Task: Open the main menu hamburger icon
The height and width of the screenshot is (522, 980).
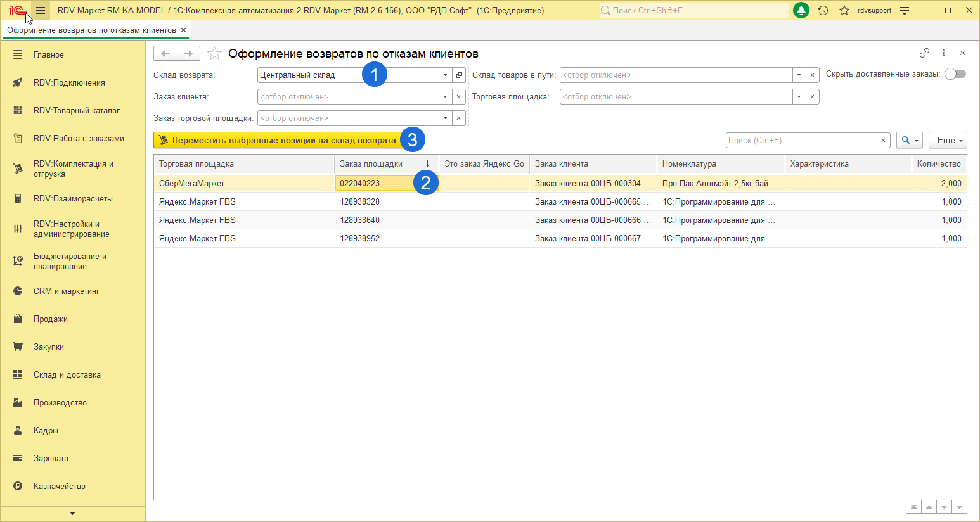Action: tap(41, 10)
